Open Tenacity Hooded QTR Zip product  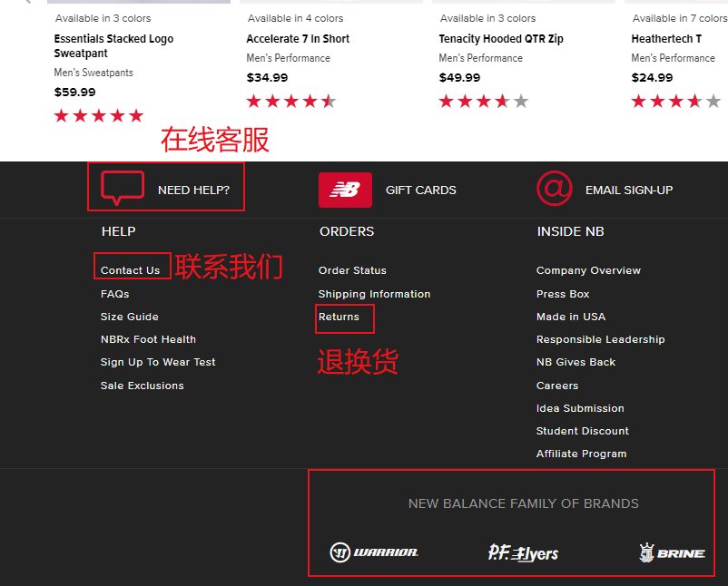(x=501, y=39)
